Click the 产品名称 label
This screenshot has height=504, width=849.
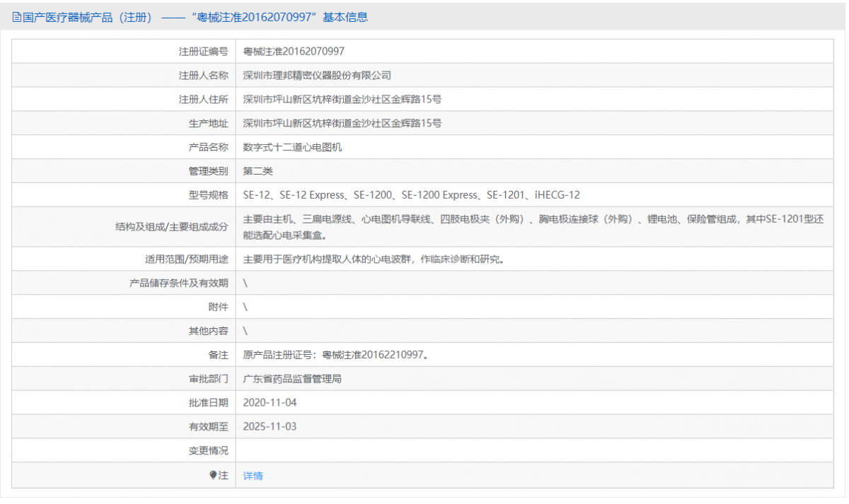click(208, 147)
